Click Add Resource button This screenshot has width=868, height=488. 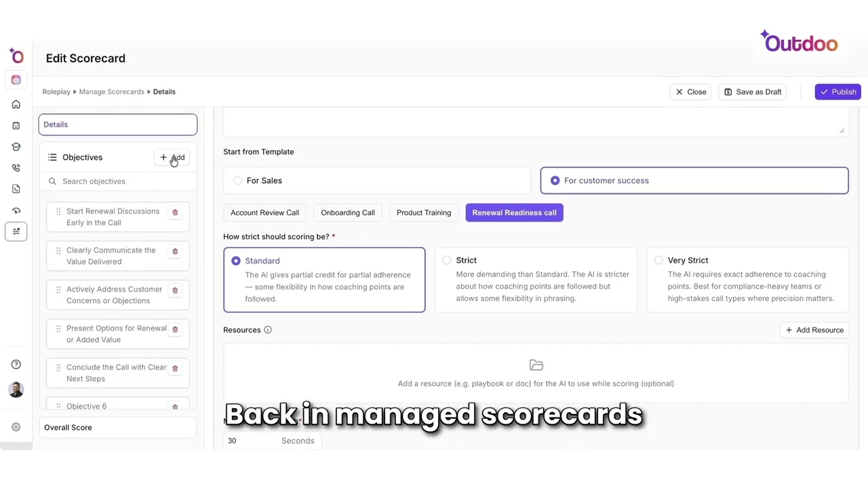814,330
